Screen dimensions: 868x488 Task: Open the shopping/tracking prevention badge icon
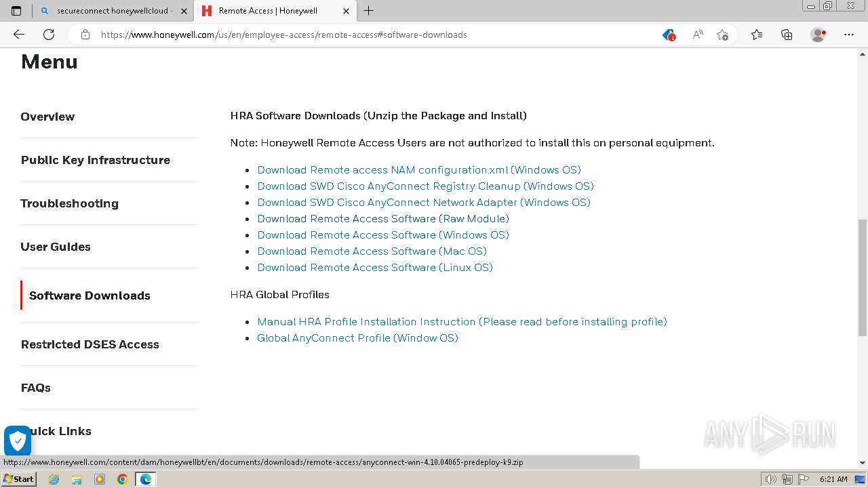669,35
